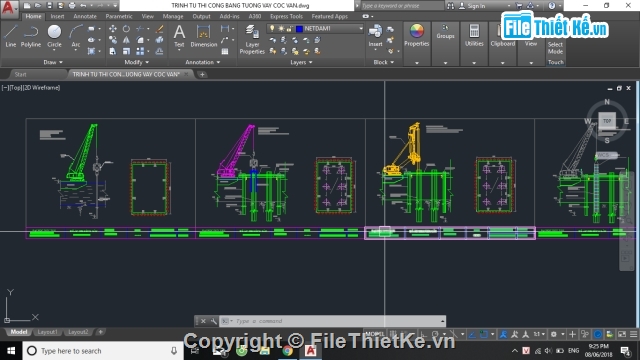Image resolution: width=640 pixels, height=360 pixels.
Task: Toggle the layer lightbulb on/off icon
Action: point(272,29)
